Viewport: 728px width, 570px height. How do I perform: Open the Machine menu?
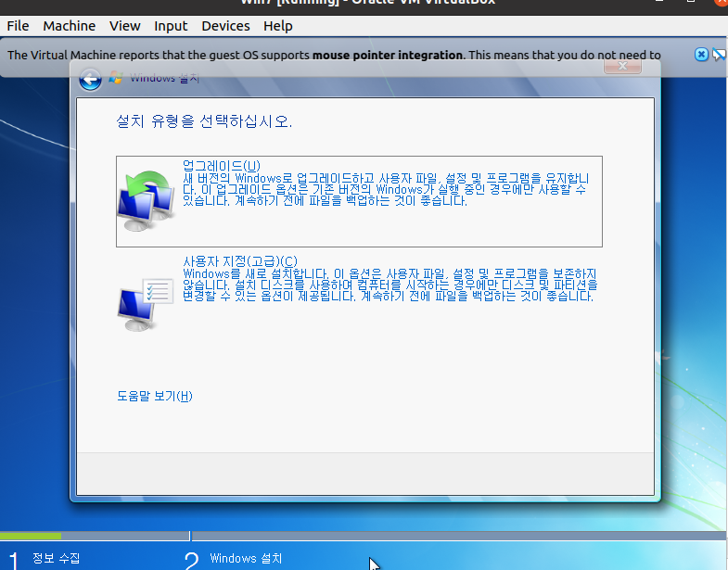pos(70,26)
